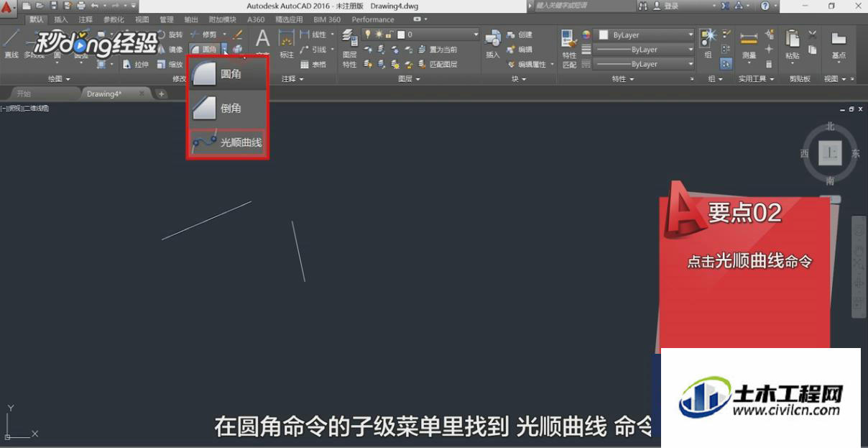This screenshot has width=868, height=448.
Task: Select the Linear (线性) dimension tool
Action: (x=313, y=35)
